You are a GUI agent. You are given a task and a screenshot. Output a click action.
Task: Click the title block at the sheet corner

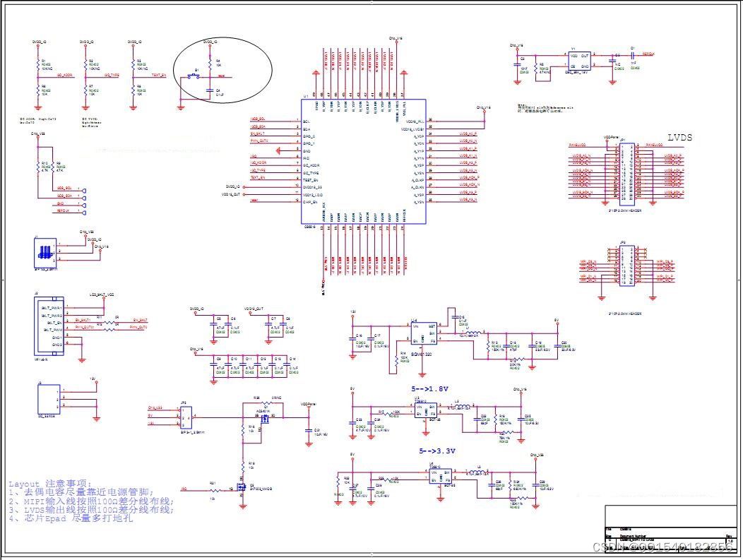point(671,528)
